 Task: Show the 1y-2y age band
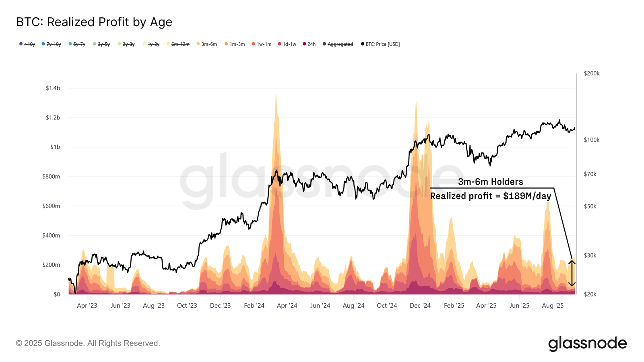tap(151, 44)
